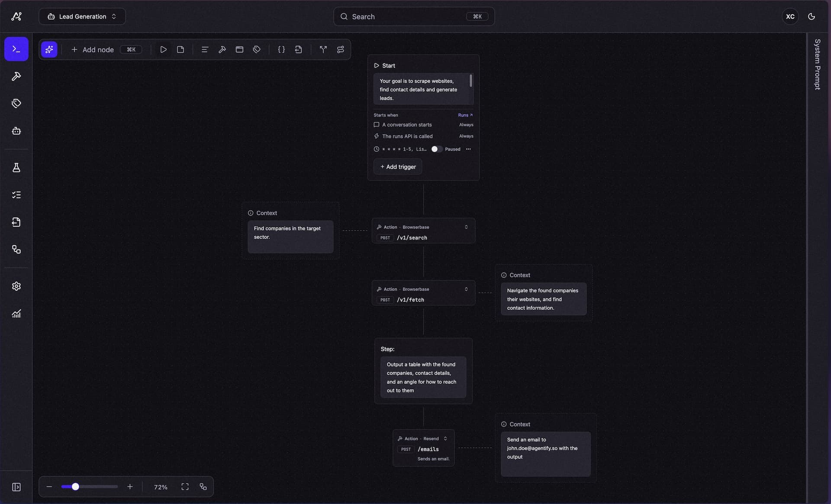Open the analytics chart sidebar icon
Viewport: 831px width, 504px height.
click(x=16, y=314)
